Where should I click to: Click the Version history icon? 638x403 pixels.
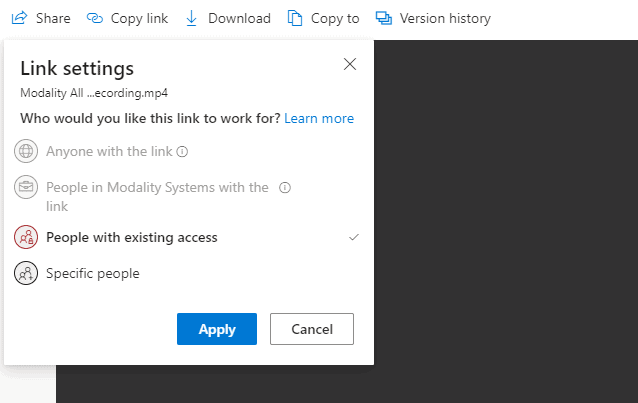tap(383, 18)
